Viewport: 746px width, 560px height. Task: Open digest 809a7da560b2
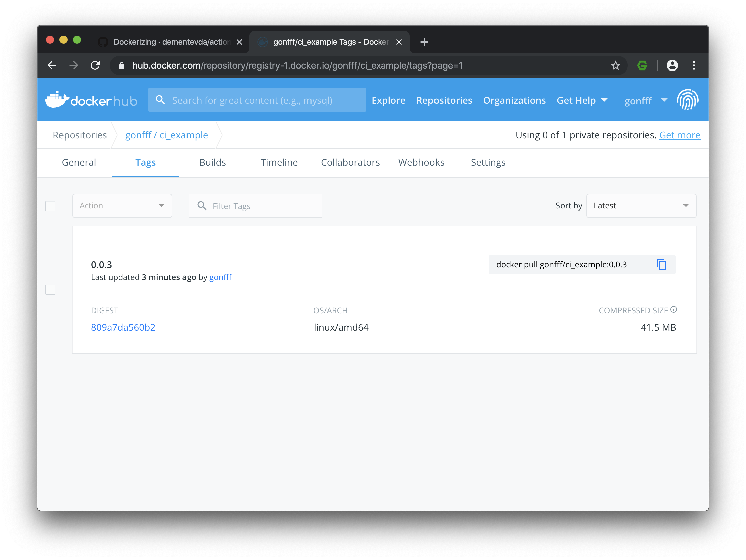click(123, 327)
